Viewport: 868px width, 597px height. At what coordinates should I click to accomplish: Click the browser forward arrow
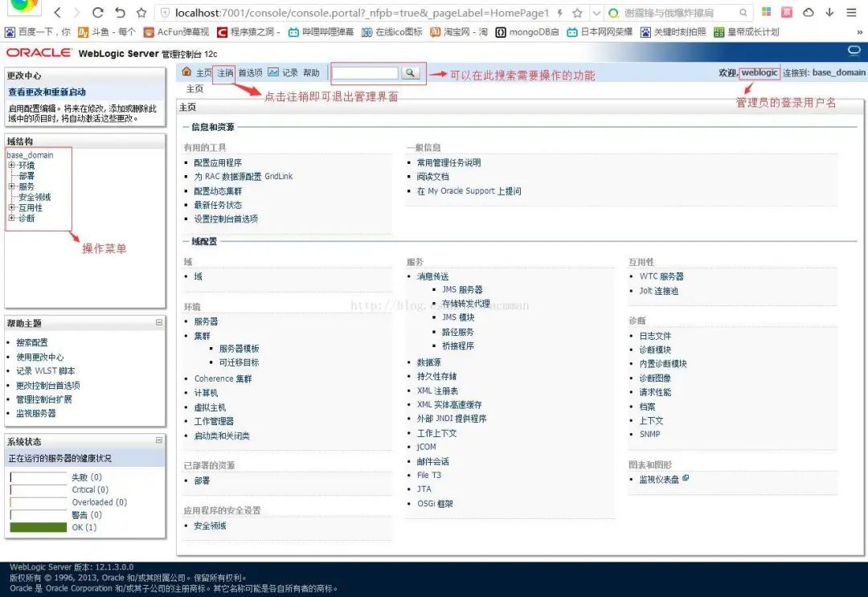click(x=77, y=12)
